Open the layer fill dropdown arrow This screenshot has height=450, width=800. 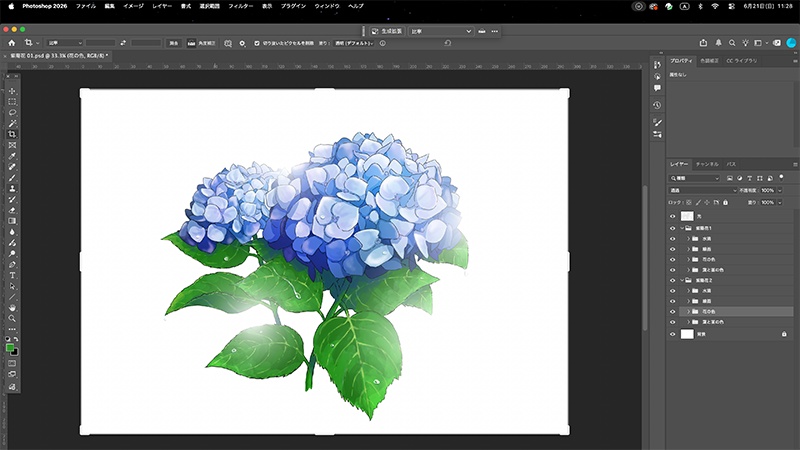pos(780,203)
